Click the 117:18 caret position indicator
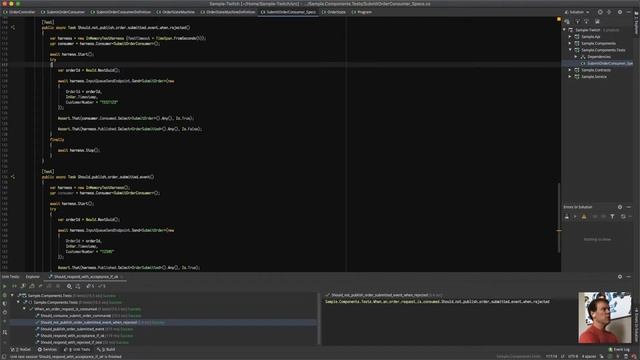 [x=551, y=356]
